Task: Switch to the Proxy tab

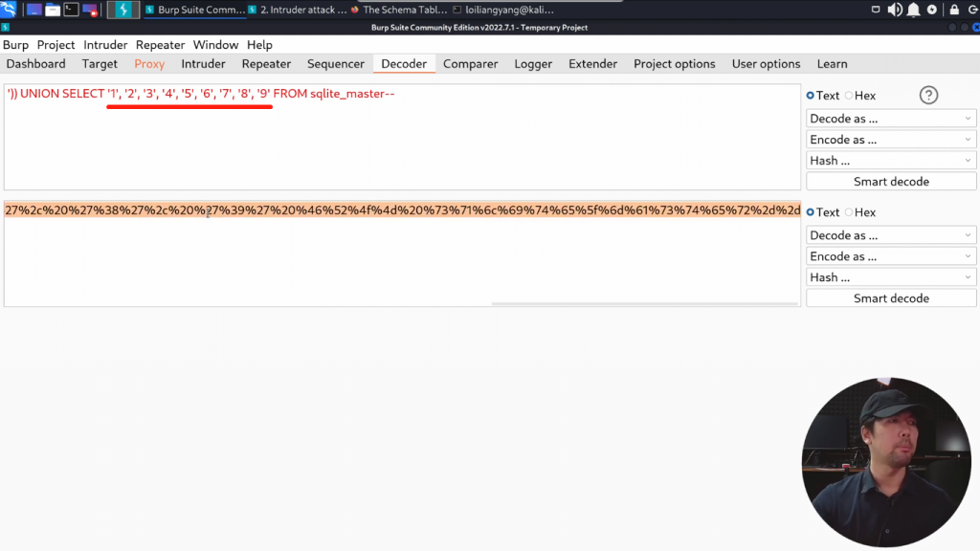Action: pos(149,64)
